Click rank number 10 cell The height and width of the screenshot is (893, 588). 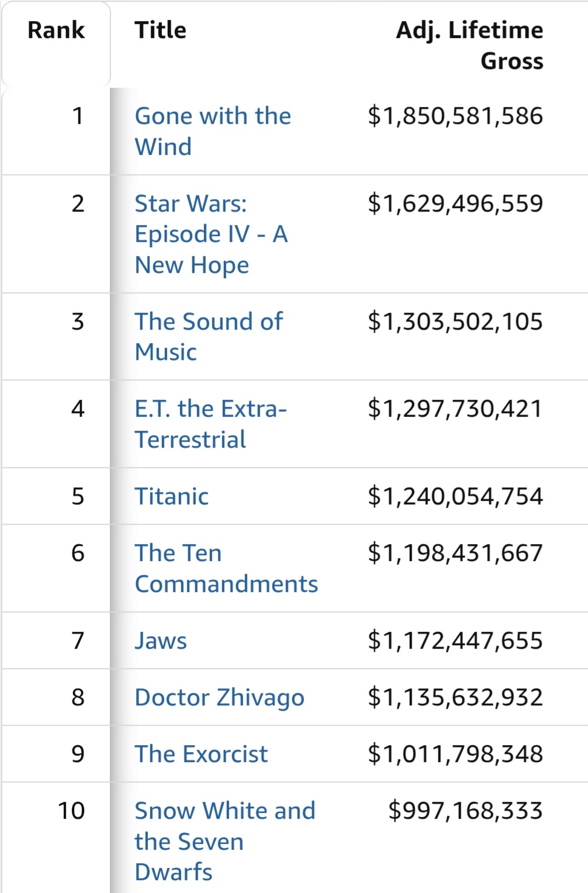pos(71,811)
